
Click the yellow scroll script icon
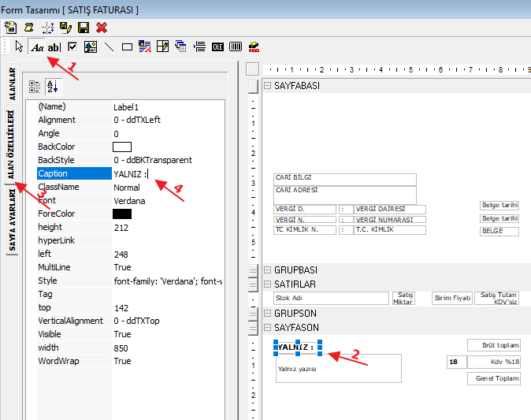(x=29, y=28)
